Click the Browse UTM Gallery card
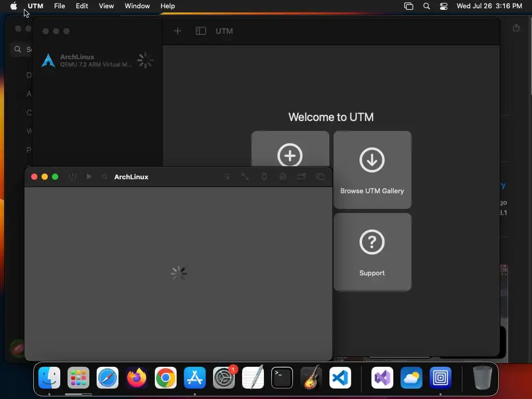The width and height of the screenshot is (532, 399). 372,170
